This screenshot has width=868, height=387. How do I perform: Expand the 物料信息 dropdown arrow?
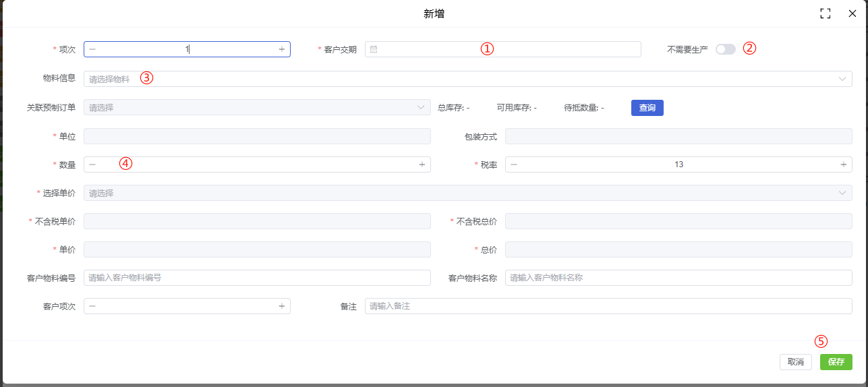(x=842, y=79)
